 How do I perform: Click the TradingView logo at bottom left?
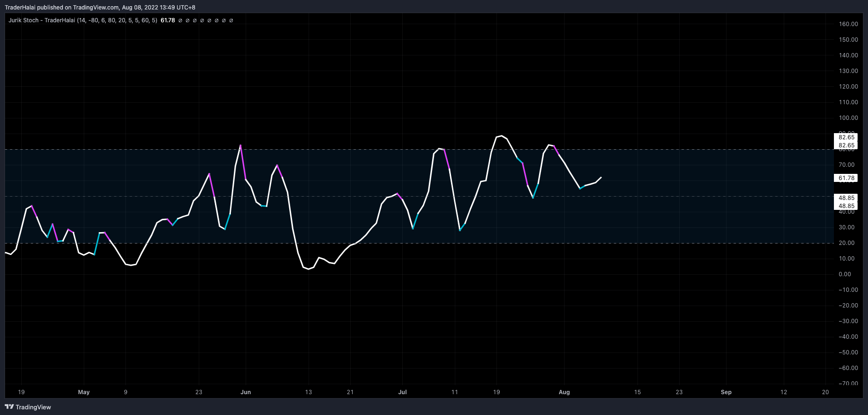(28, 407)
